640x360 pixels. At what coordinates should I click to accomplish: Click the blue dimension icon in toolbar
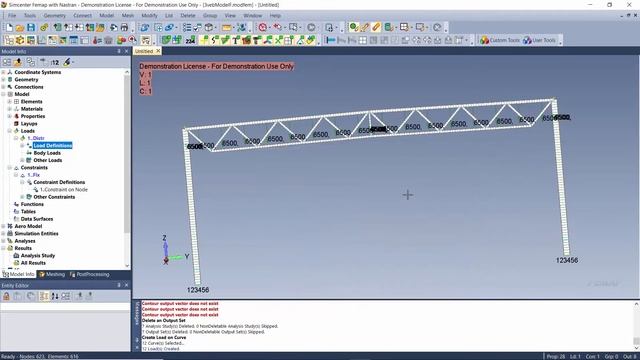[x=331, y=40]
